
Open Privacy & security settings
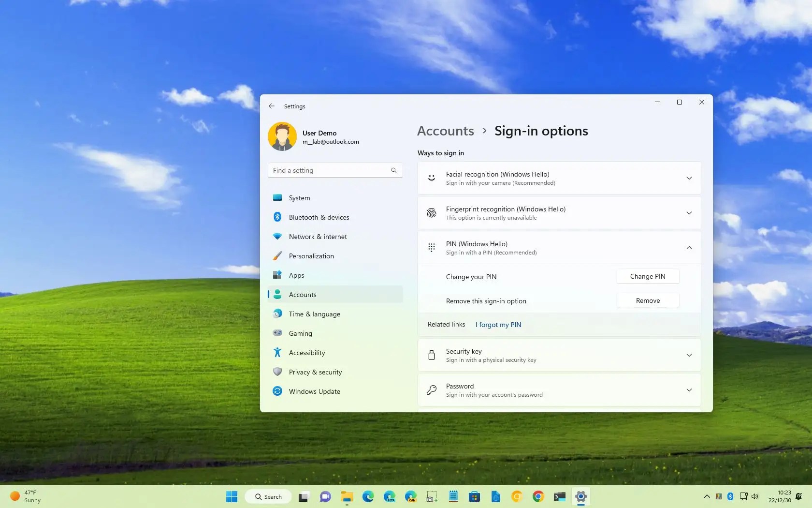click(x=315, y=372)
